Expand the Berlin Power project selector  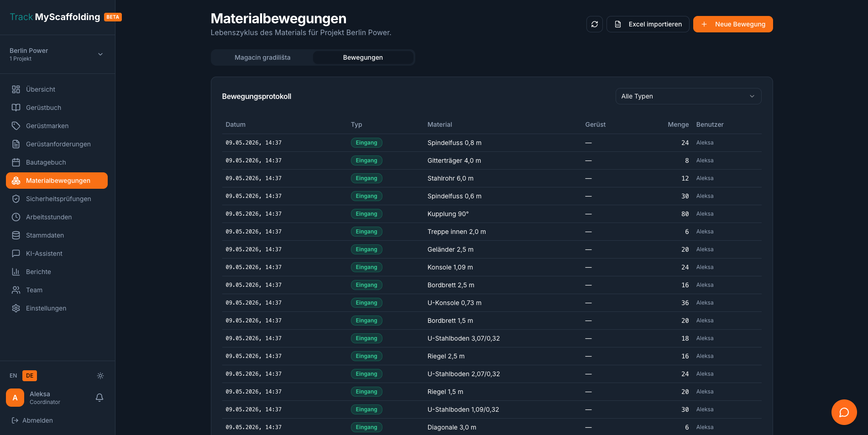click(57, 54)
